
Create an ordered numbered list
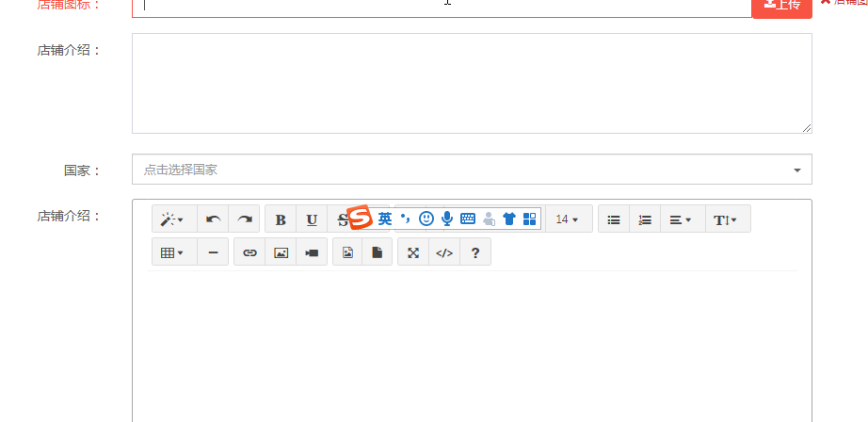pos(645,219)
